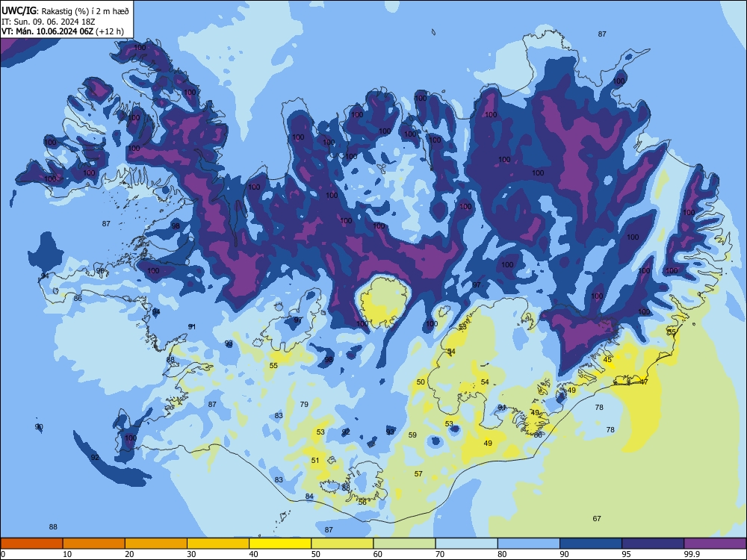Click the legend tick label '95'

[x=626, y=554]
